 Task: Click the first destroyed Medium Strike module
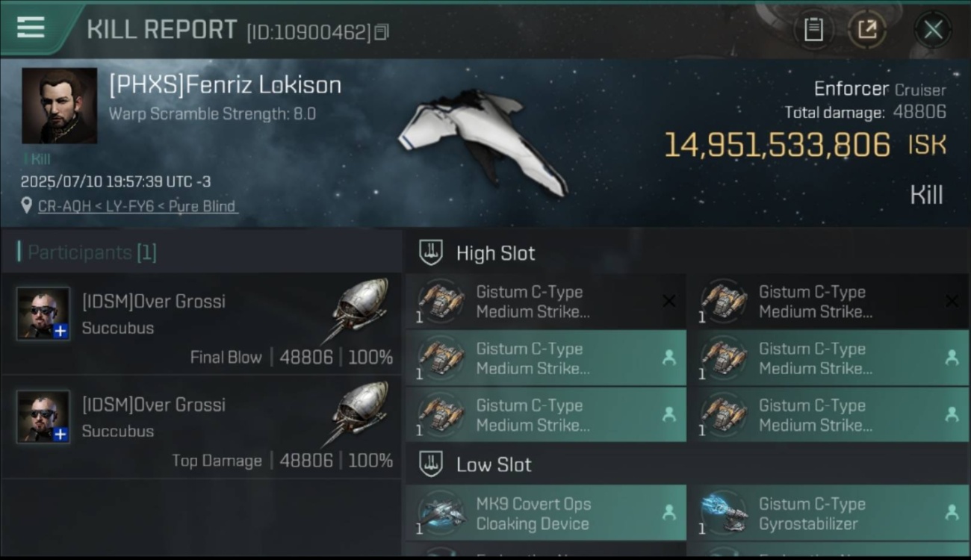[546, 301]
